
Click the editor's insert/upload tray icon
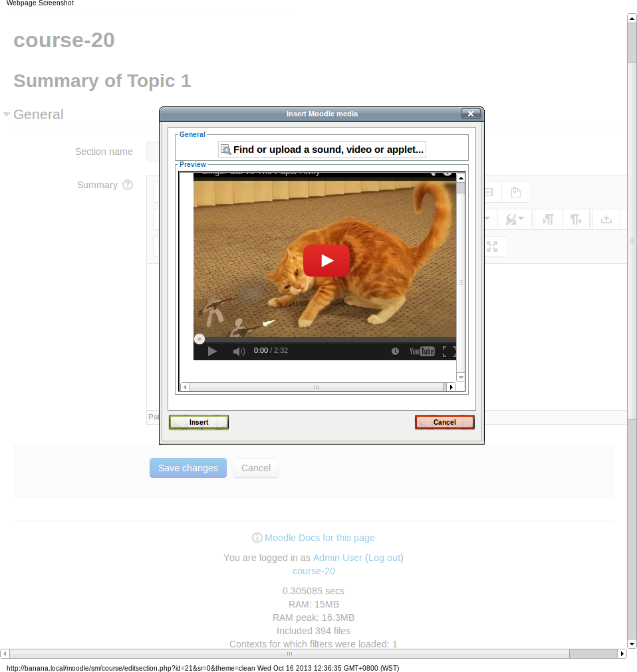click(606, 219)
